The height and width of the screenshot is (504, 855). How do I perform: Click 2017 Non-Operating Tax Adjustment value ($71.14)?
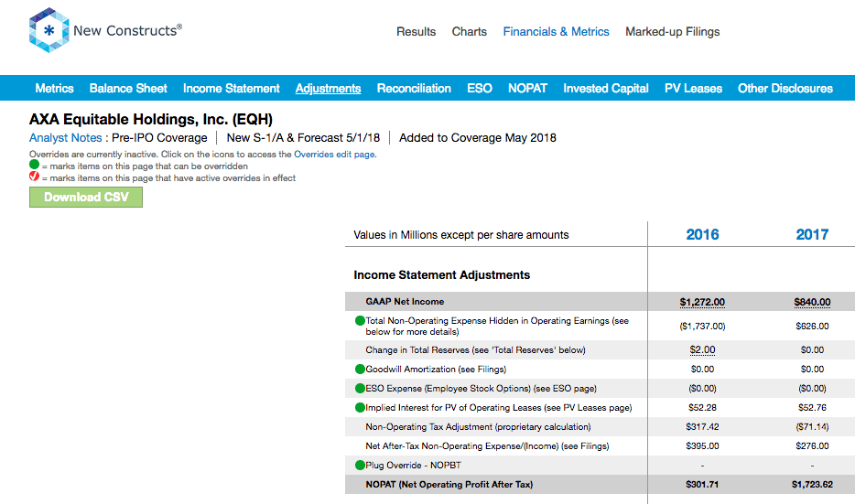[812, 427]
